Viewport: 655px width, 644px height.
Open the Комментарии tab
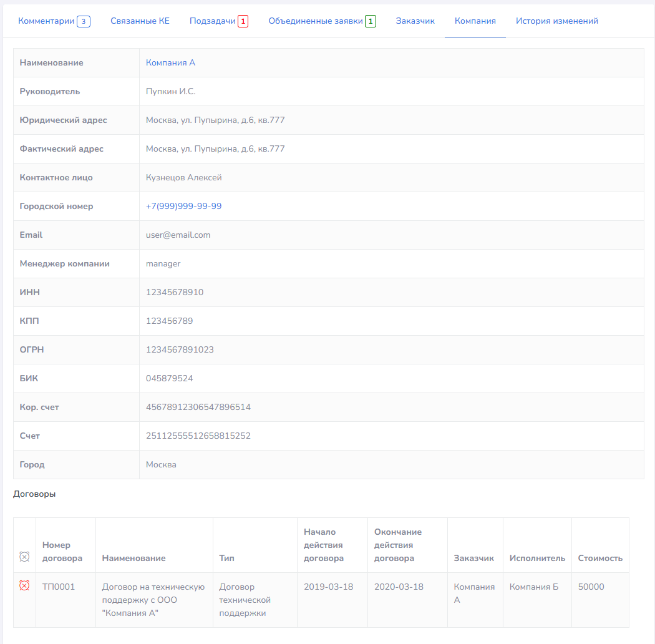(46, 21)
